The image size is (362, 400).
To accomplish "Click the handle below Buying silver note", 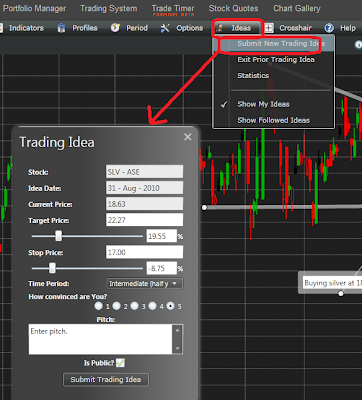I will [341, 294].
